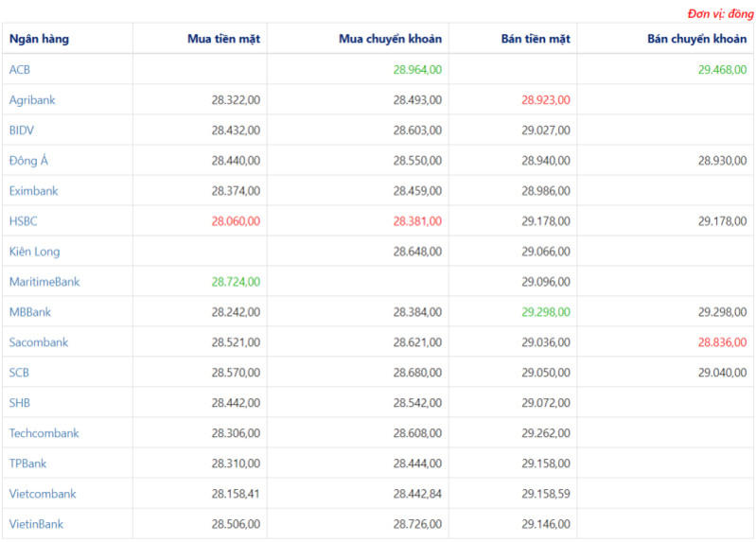Click the Sacombank bank name

point(39,342)
